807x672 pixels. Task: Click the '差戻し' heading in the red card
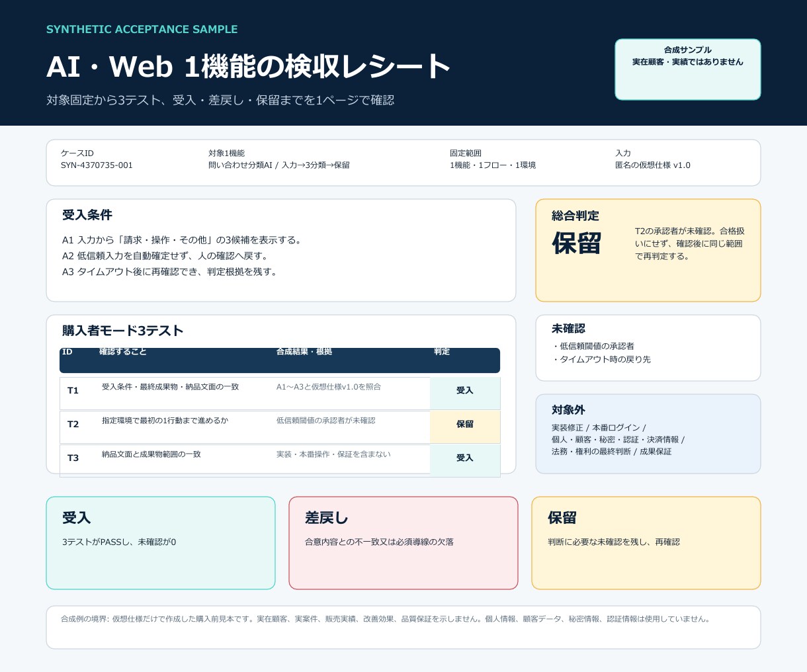[x=326, y=518]
